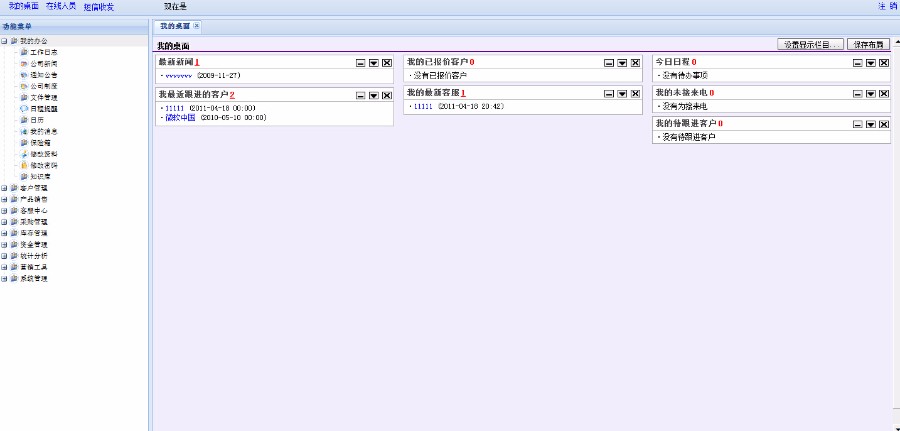Minimize the 我最近跟进的客户 widget
Image resolution: width=900 pixels, height=431 pixels.
pyautogui.click(x=360, y=95)
